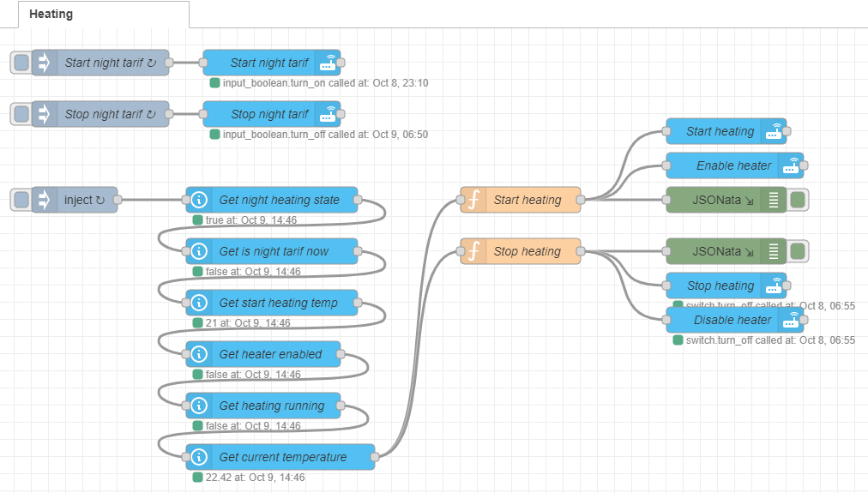Click the output port of Start heating function
This screenshot has height=493, width=868.
(x=580, y=200)
